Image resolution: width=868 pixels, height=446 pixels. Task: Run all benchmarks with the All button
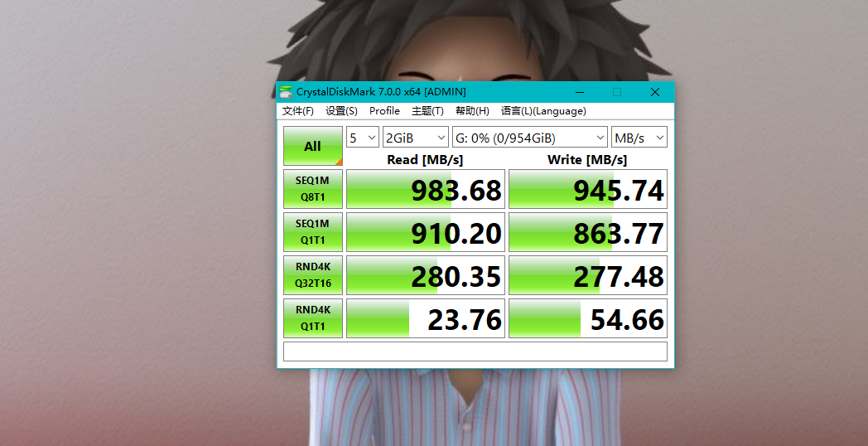coord(313,146)
